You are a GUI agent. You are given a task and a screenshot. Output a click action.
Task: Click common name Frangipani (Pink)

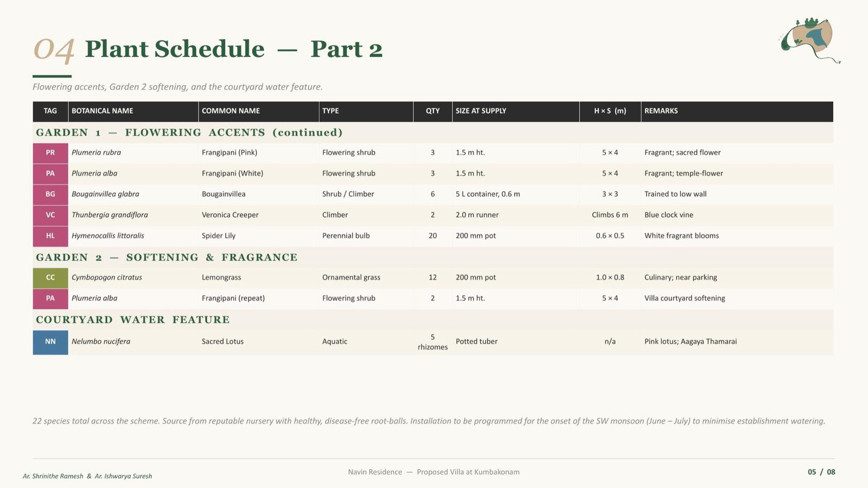click(x=229, y=153)
